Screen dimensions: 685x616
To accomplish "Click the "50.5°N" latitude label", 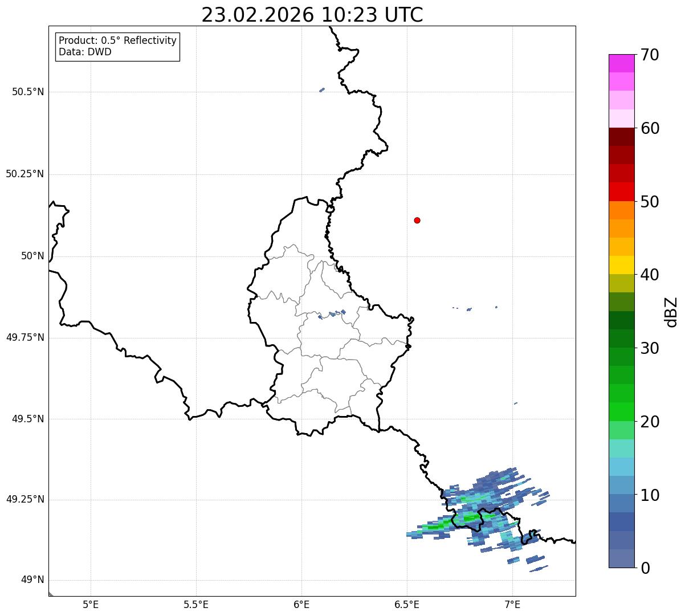I will 28,92.
